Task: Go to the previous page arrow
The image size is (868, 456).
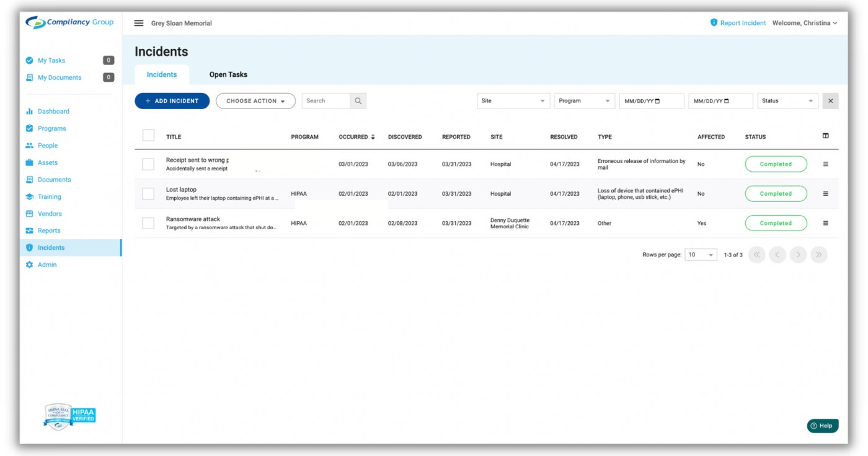Action: point(777,255)
